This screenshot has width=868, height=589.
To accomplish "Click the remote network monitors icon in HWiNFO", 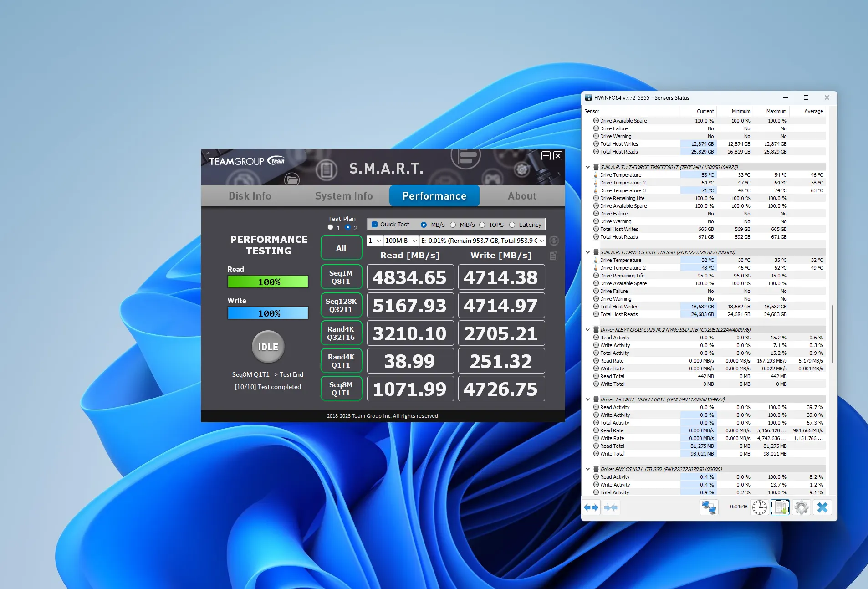I will pos(709,507).
